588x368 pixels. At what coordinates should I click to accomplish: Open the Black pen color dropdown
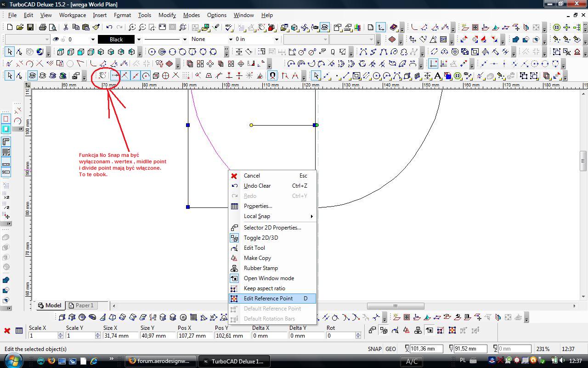[x=139, y=40]
